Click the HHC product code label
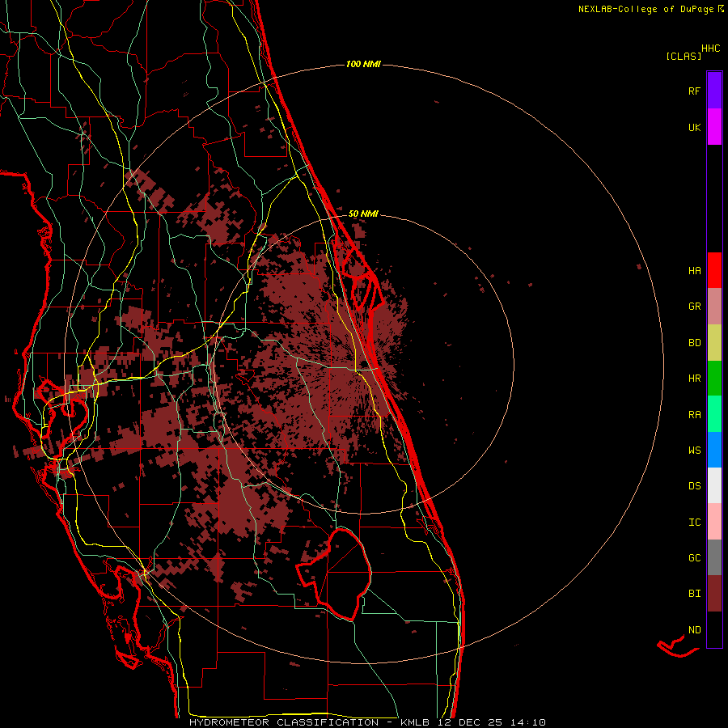The height and width of the screenshot is (728, 728). click(710, 49)
